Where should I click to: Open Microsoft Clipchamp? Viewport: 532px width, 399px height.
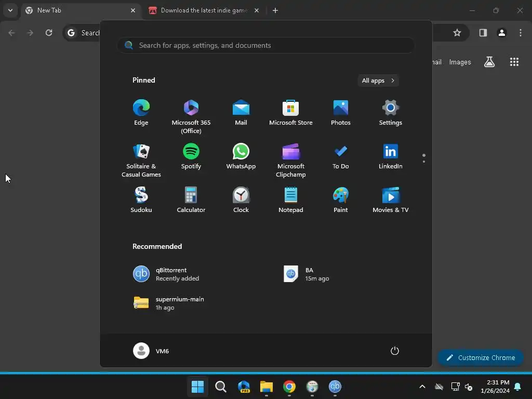tap(291, 161)
